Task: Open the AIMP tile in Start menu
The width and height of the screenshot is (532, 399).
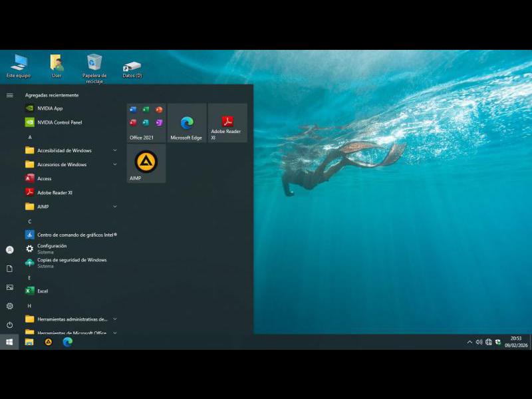Action: (x=146, y=163)
